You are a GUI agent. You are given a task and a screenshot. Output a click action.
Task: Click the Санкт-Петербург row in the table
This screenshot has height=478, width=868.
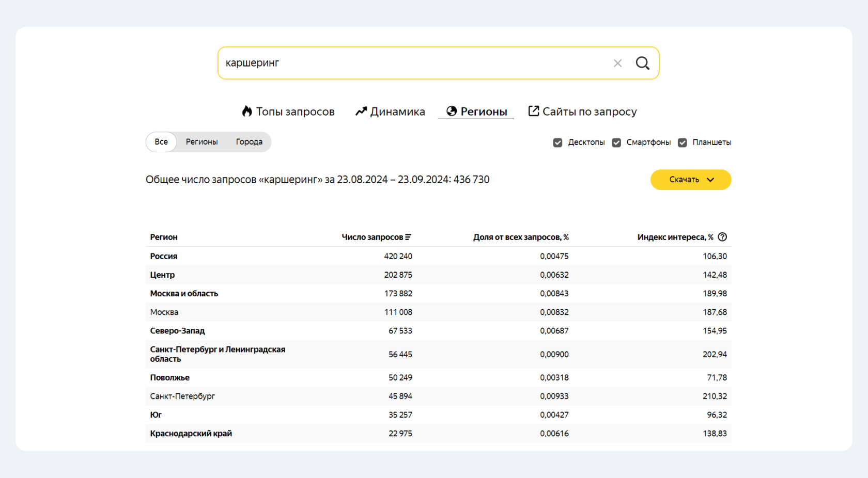183,396
